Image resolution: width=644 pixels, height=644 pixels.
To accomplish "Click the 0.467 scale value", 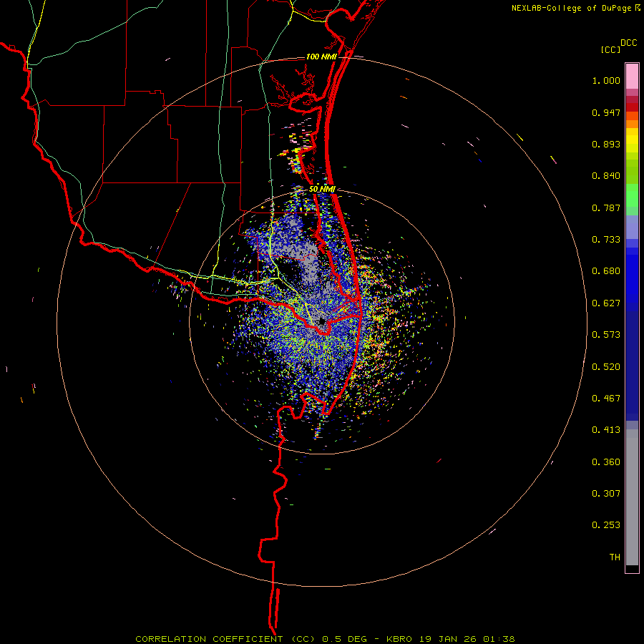I will (606, 399).
